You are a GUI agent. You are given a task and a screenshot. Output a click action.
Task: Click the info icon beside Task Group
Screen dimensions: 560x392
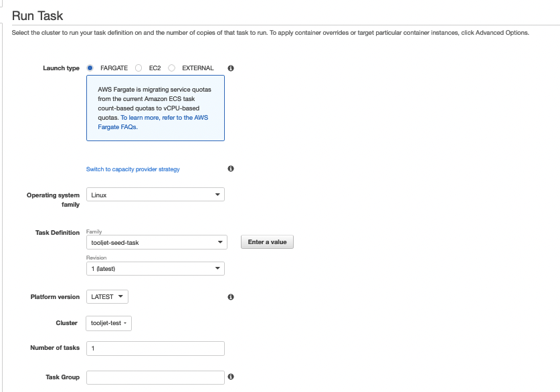(231, 377)
